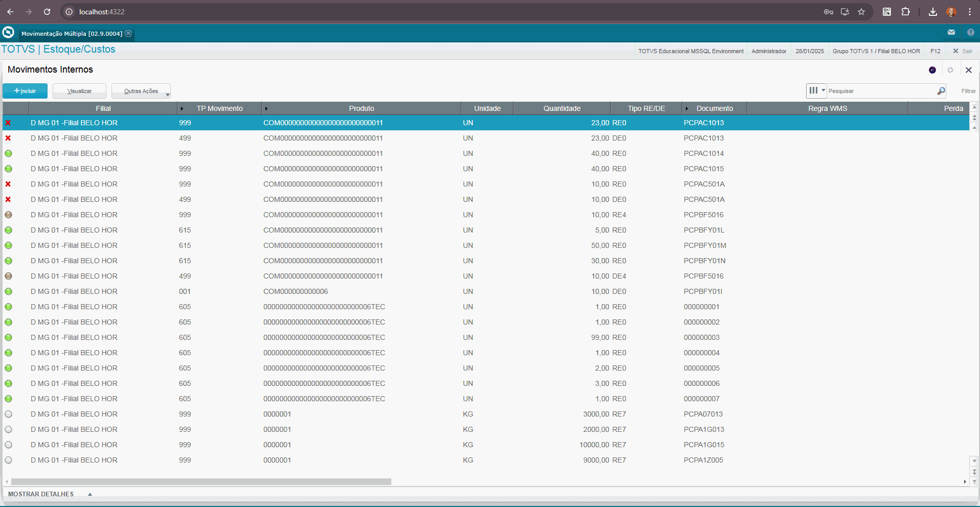
Task: Sort by the Filial column header
Action: pyautogui.click(x=103, y=108)
